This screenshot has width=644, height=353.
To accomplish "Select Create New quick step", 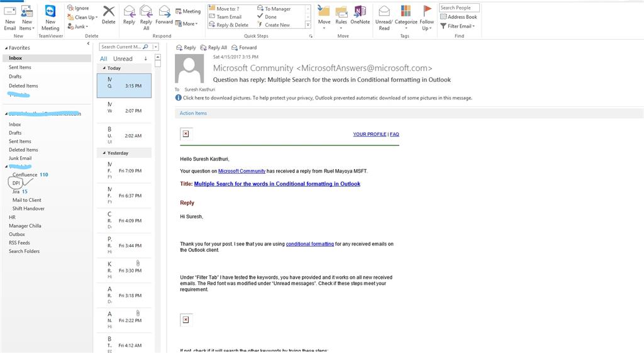I will tap(274, 25).
